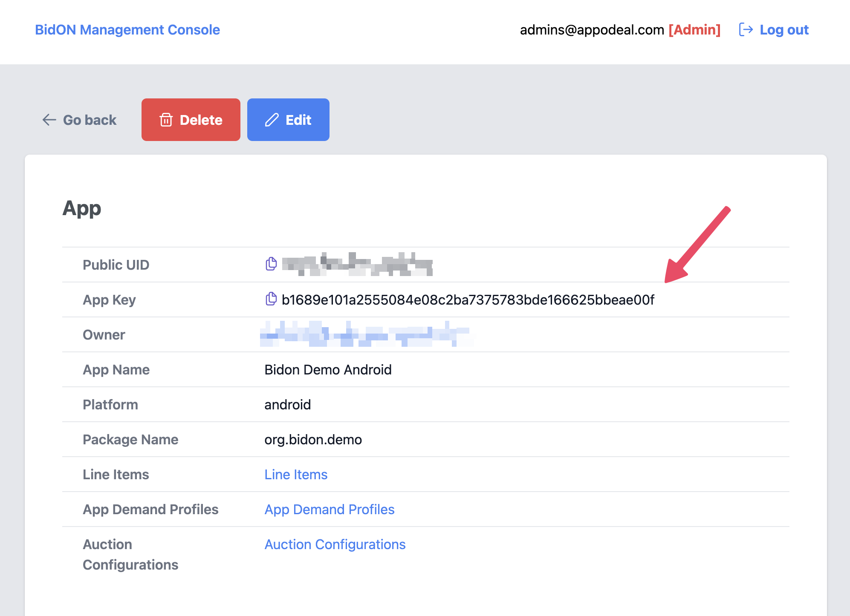Image resolution: width=850 pixels, height=616 pixels.
Task: Click the pencil icon on Edit button
Action: [272, 120]
